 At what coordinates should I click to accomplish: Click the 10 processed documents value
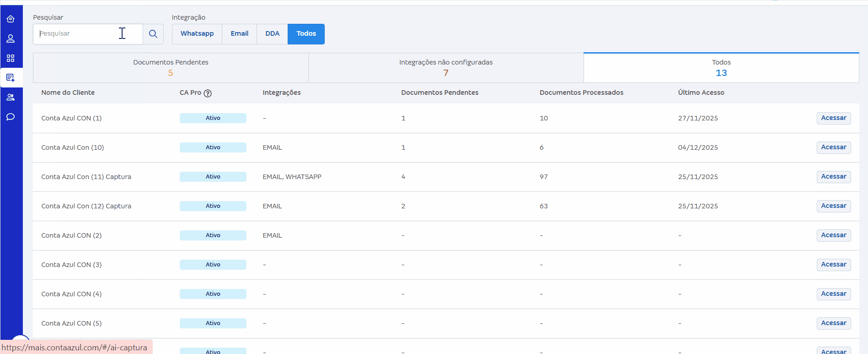[544, 118]
